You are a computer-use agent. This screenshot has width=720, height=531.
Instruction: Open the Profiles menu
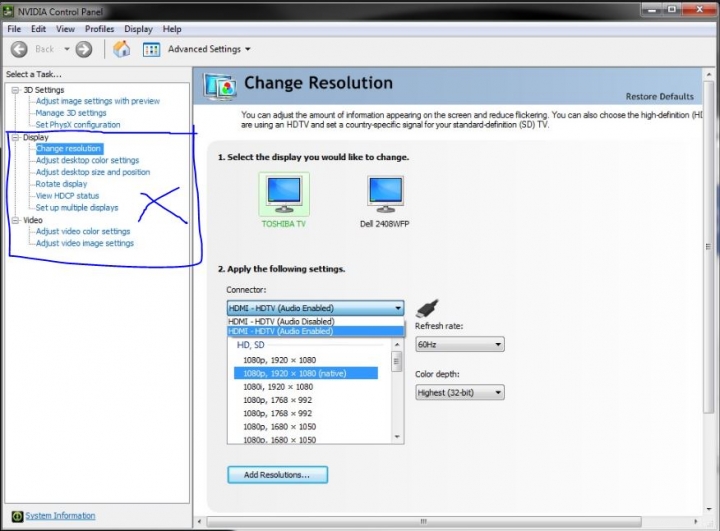(99, 29)
